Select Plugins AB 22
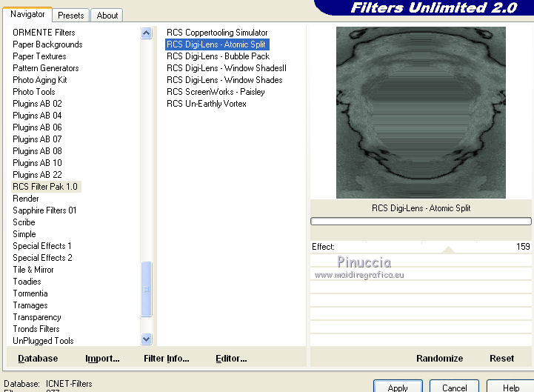534x392 pixels. click(x=37, y=175)
